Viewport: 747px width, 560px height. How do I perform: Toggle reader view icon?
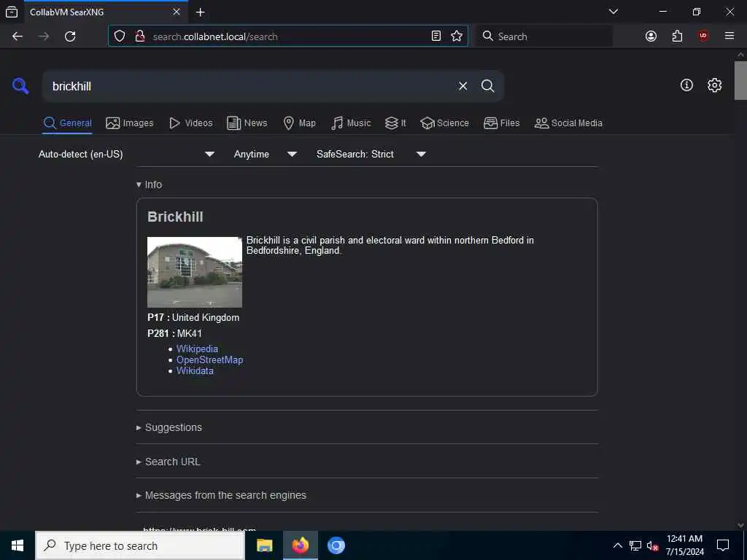436,36
